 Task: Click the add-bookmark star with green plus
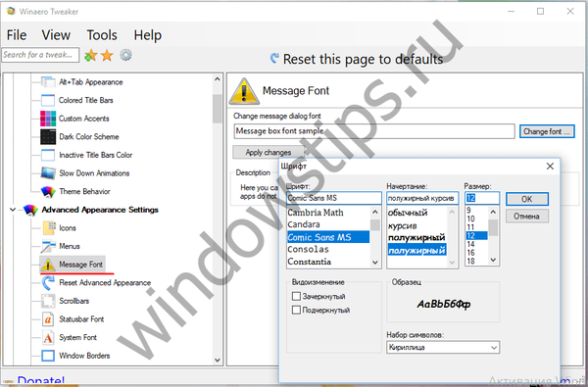click(x=90, y=56)
